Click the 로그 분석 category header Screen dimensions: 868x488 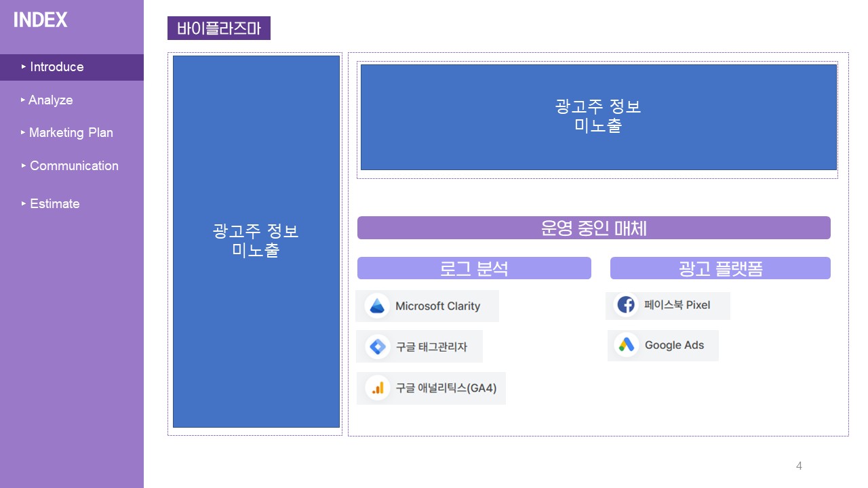point(474,268)
